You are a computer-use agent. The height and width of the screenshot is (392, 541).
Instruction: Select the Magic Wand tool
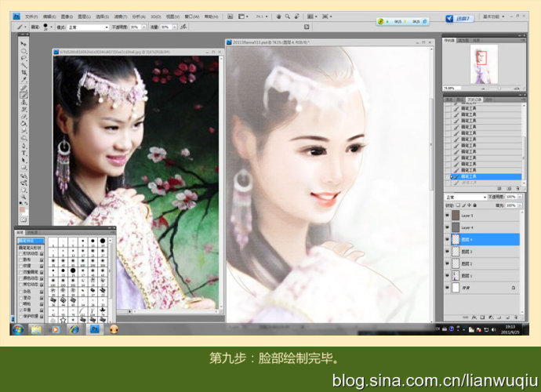coord(24,65)
